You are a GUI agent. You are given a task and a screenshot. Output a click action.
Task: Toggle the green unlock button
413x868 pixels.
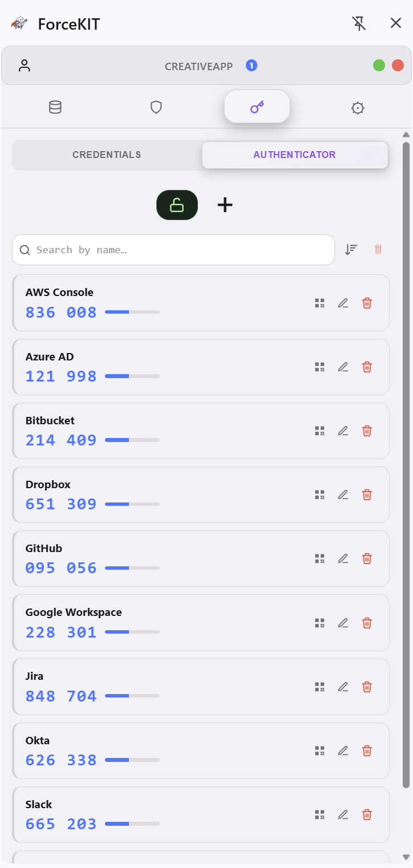tap(177, 205)
